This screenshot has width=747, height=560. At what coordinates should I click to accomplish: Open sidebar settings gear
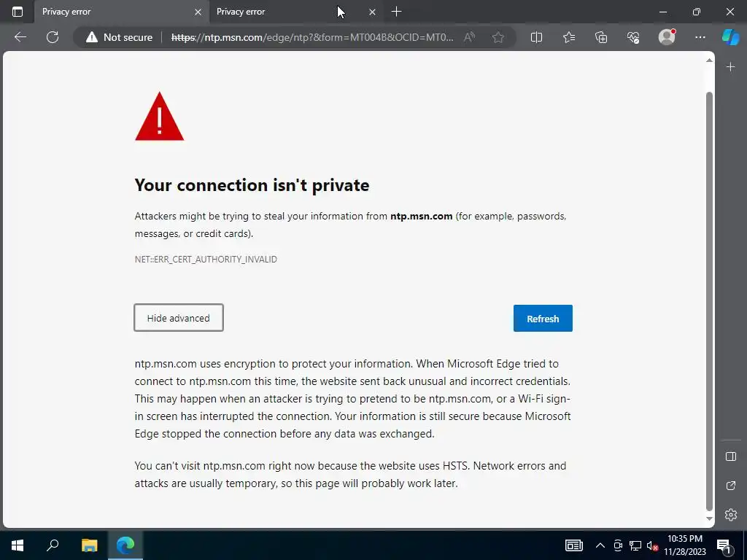click(731, 515)
